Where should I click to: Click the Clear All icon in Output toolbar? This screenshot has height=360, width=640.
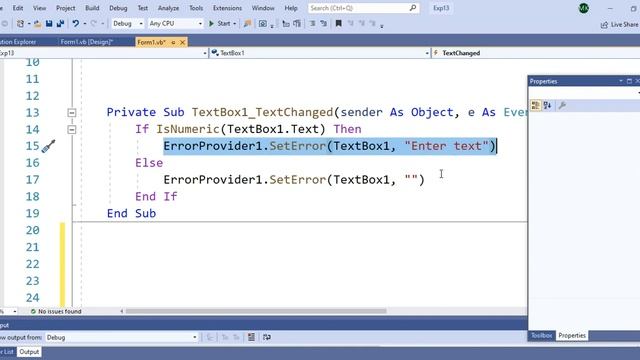click(x=251, y=337)
